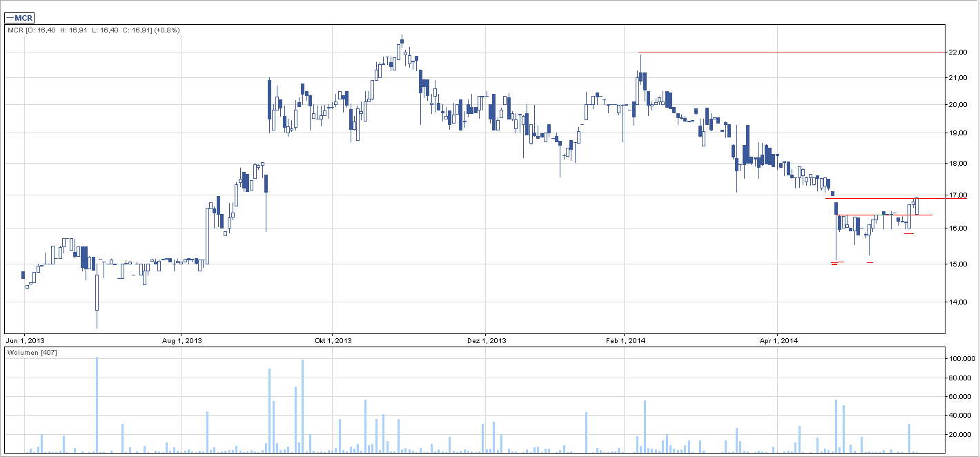Click the Dez 1, 2013 date label
980x457 pixels.
coord(486,340)
